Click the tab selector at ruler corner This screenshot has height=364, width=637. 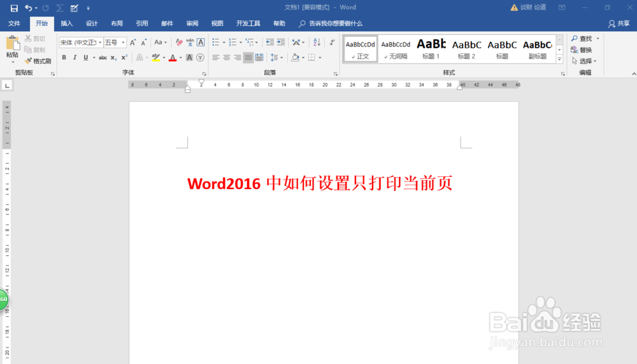pos(7,85)
